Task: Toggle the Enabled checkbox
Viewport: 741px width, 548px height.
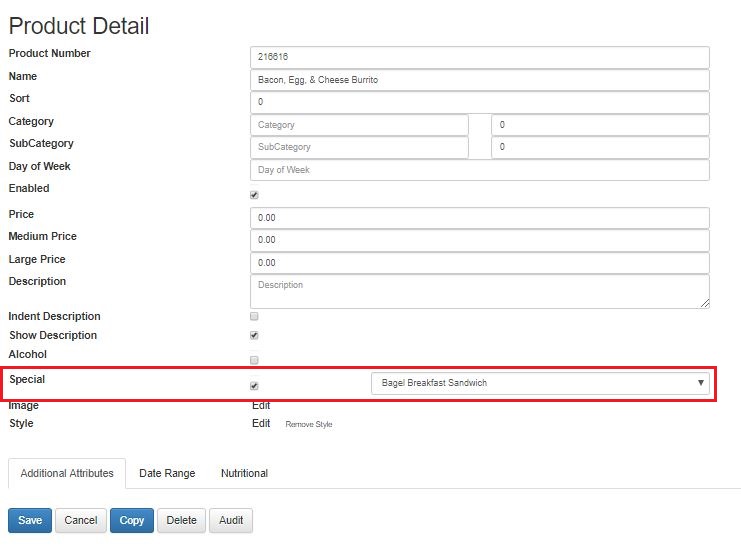Action: 254,195
